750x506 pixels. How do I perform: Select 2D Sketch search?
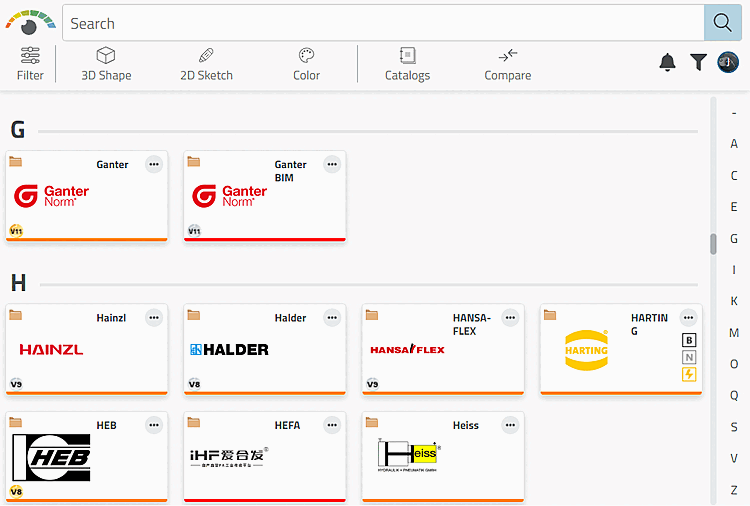click(x=206, y=64)
